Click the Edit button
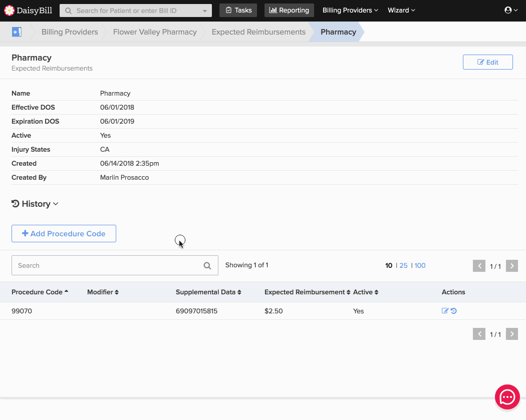The image size is (526, 420). pyautogui.click(x=488, y=62)
